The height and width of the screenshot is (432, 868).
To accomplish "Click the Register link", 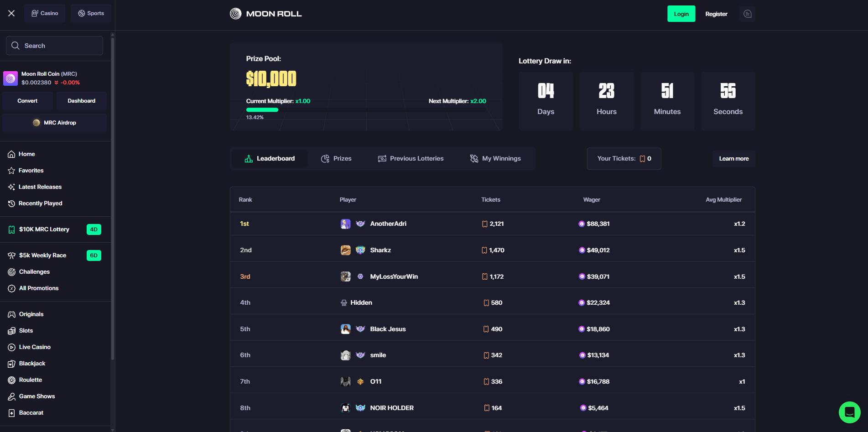I will click(716, 14).
